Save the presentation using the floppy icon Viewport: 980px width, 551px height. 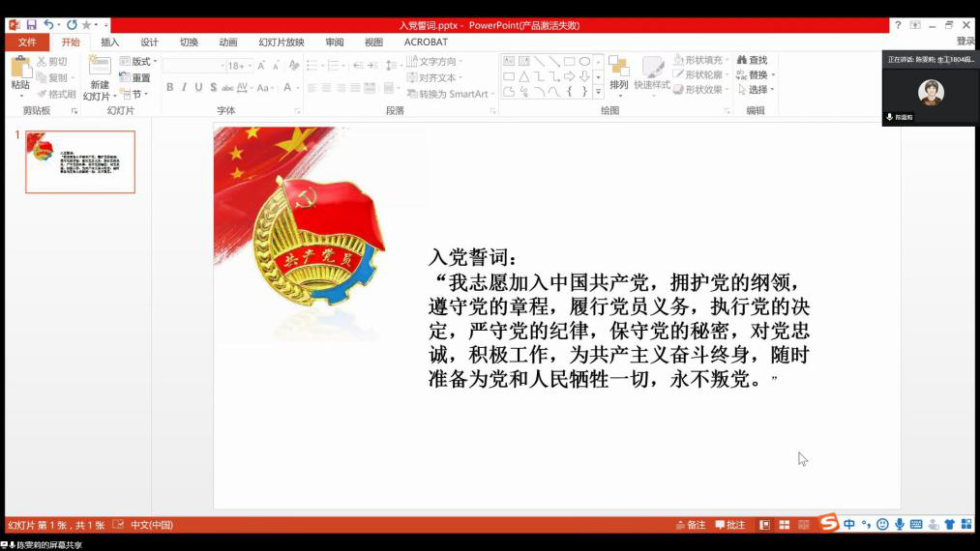pyautogui.click(x=31, y=25)
